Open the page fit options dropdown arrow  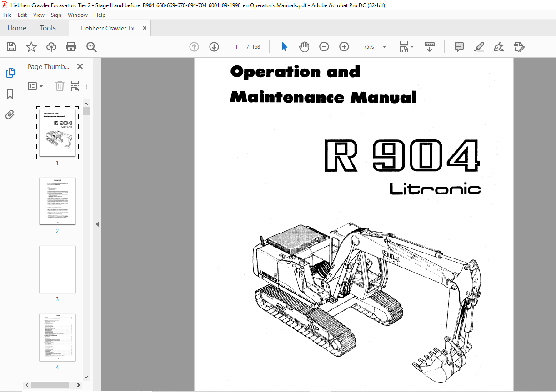(412, 47)
